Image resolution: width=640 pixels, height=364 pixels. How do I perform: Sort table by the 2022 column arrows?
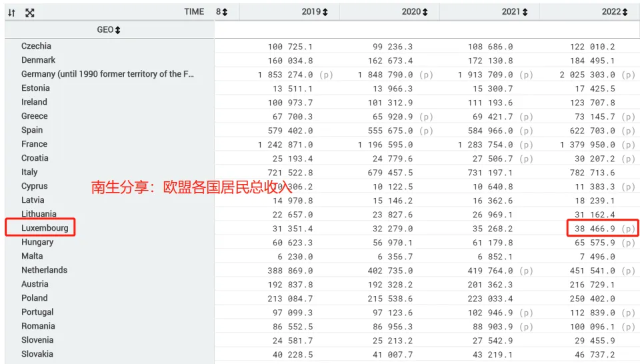click(625, 13)
